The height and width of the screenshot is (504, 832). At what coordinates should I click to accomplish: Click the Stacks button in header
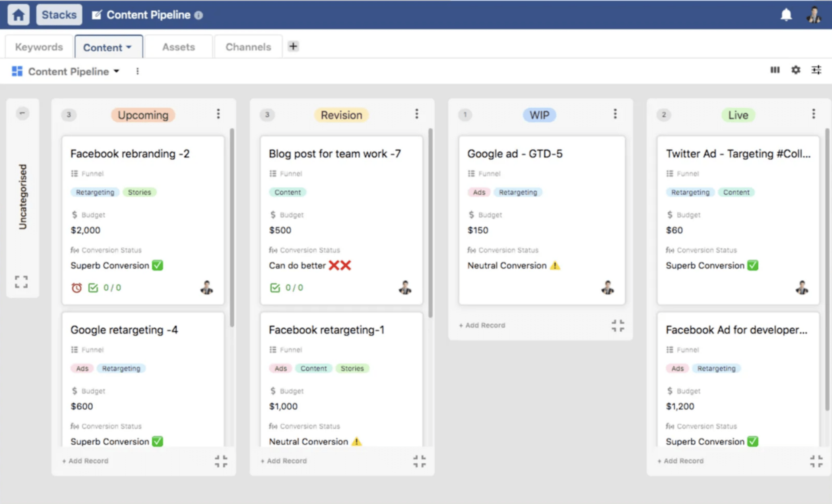coord(59,15)
